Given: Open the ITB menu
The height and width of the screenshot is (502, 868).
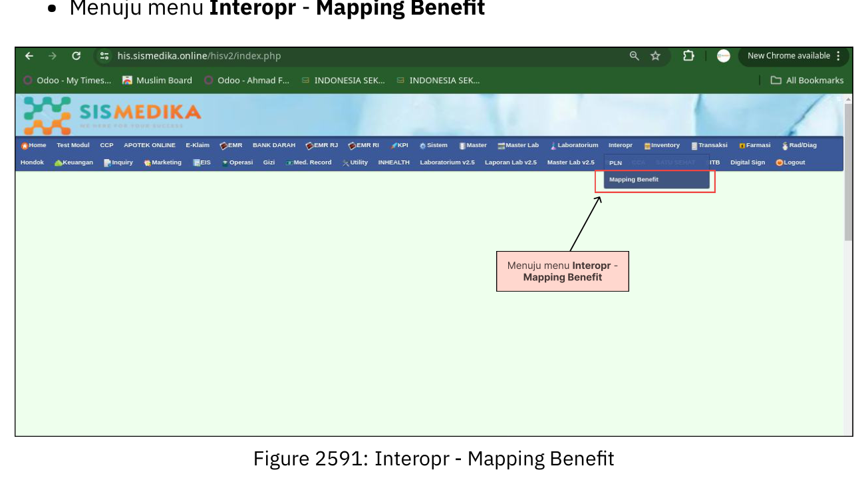Looking at the screenshot, I should click(x=714, y=162).
